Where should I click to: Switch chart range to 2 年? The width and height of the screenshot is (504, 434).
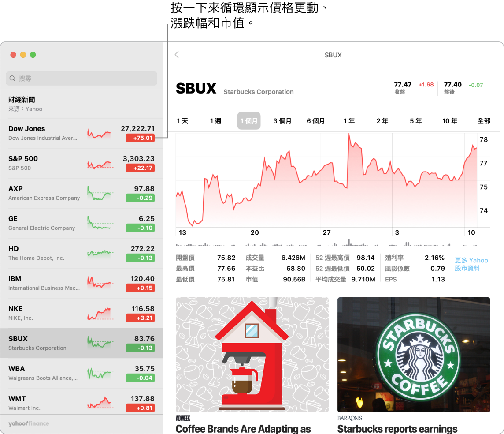coord(382,121)
